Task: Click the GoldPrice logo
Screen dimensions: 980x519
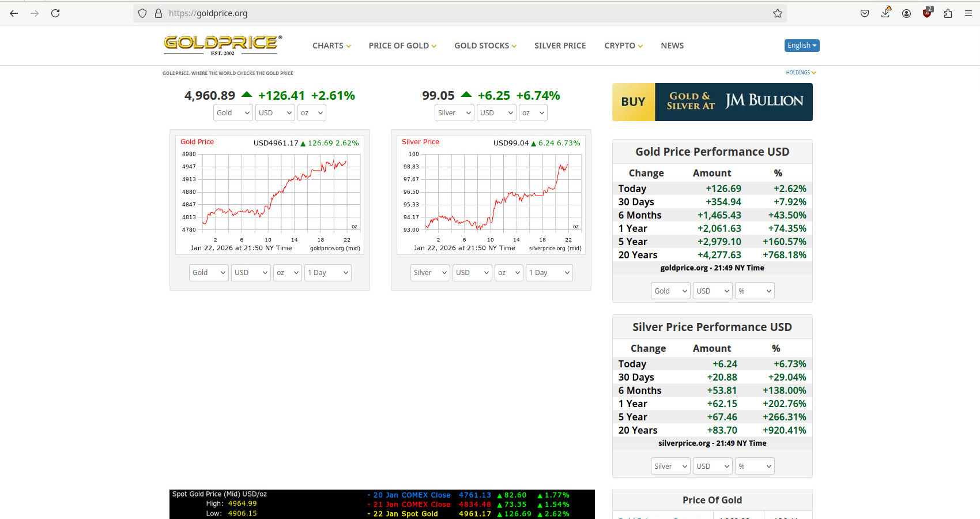Action: click(223, 45)
